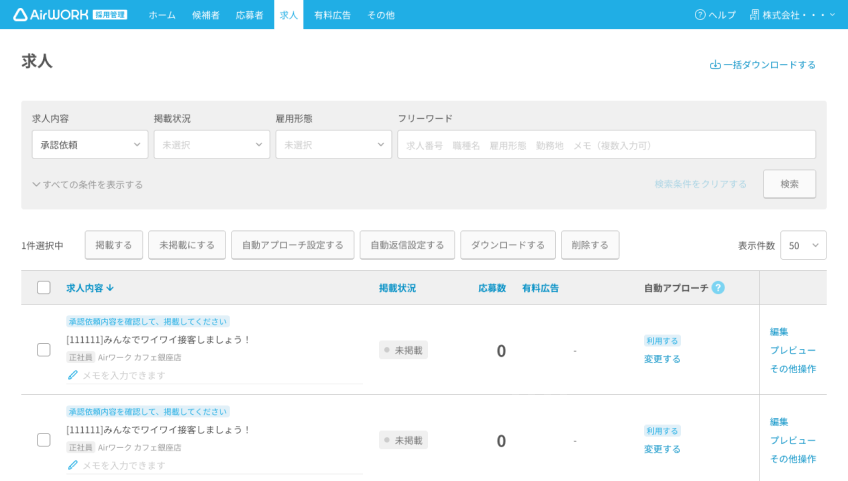Toggle the select-all checkbox in table header
The image size is (848, 481).
(x=44, y=287)
